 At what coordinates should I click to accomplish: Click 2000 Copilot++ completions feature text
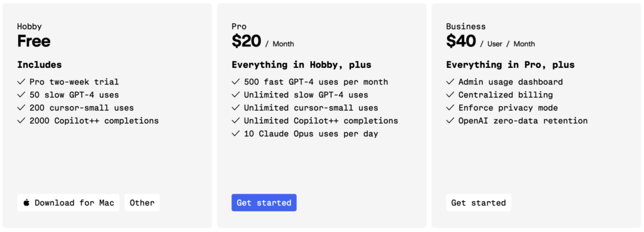point(94,121)
